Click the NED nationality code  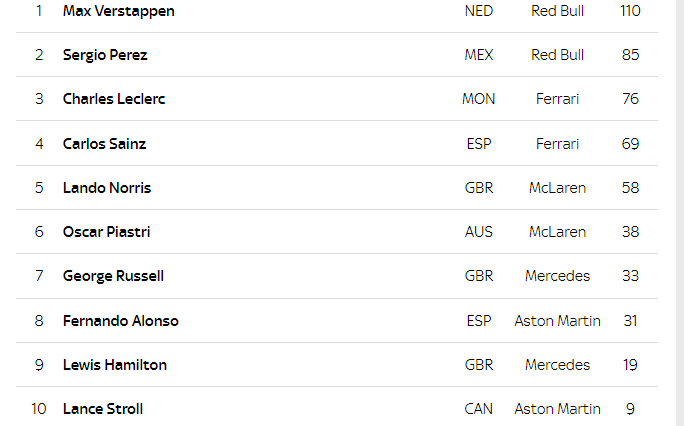click(x=479, y=11)
